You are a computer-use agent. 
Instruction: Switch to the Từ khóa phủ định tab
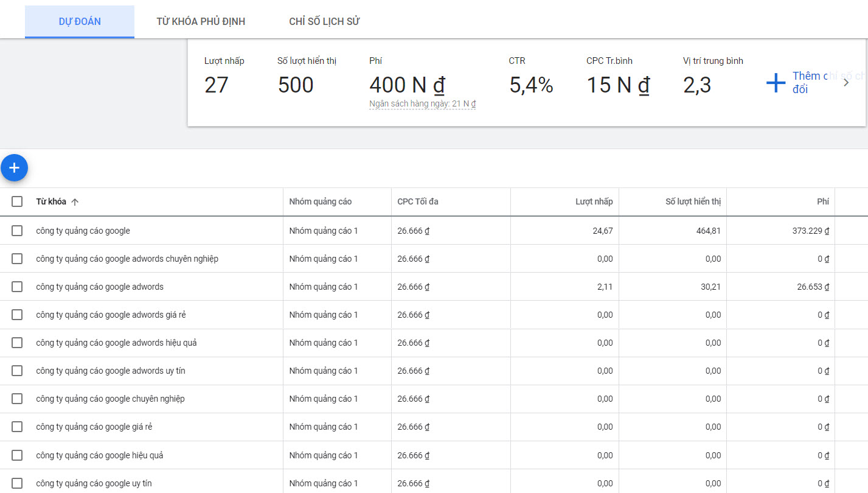coord(201,22)
